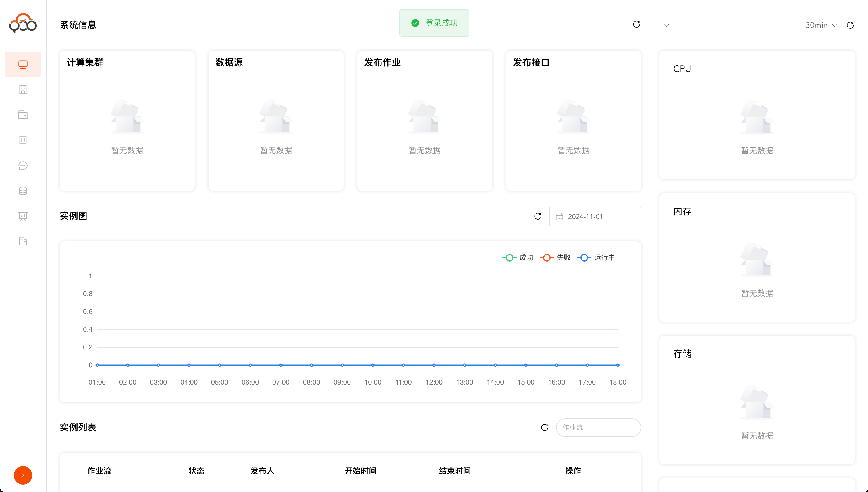Click the 内存 monitoring card

pos(757,257)
